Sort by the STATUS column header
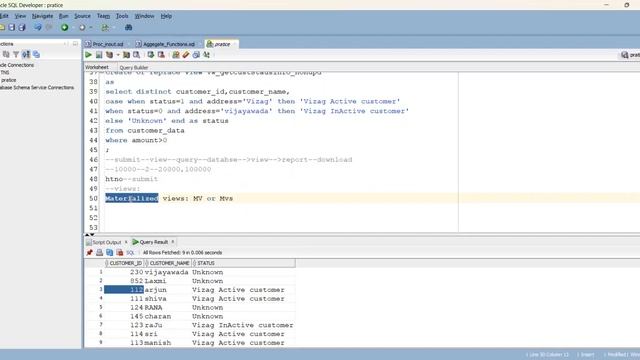 pos(243,263)
